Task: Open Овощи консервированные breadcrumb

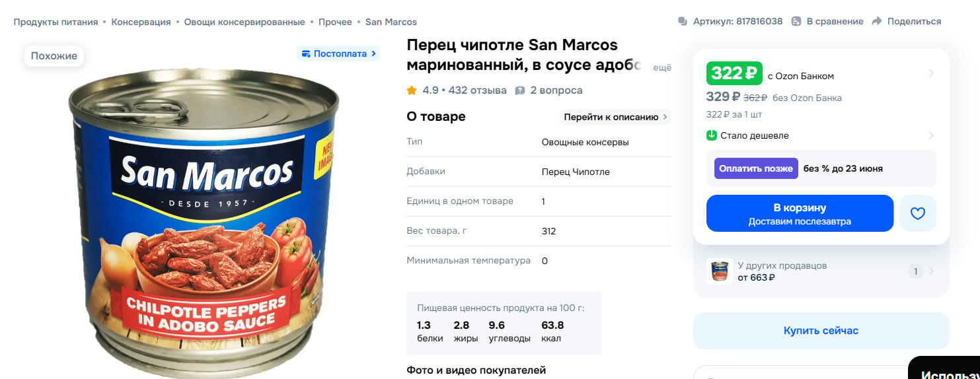Action: pyautogui.click(x=245, y=22)
